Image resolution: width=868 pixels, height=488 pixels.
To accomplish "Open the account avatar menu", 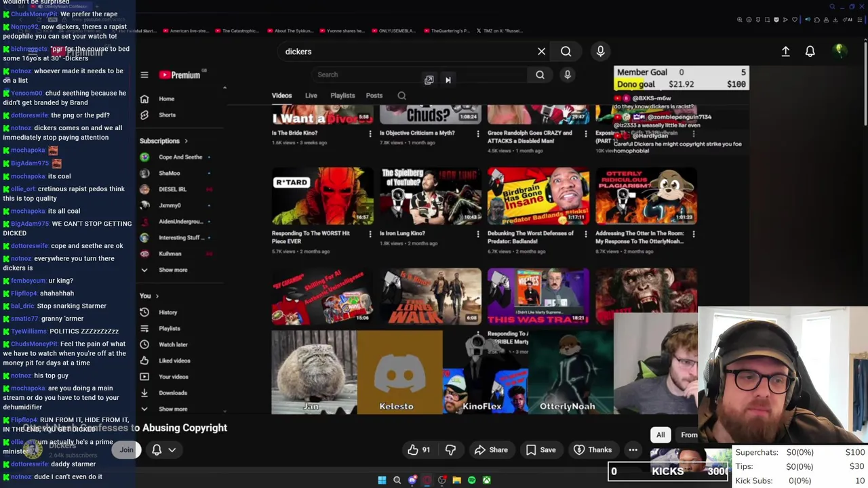I will 840,51.
